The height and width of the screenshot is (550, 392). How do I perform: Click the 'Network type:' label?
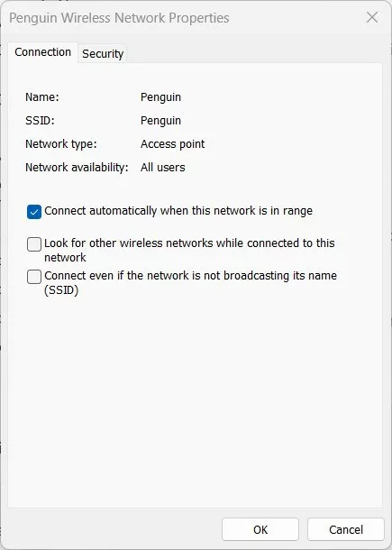tap(61, 144)
